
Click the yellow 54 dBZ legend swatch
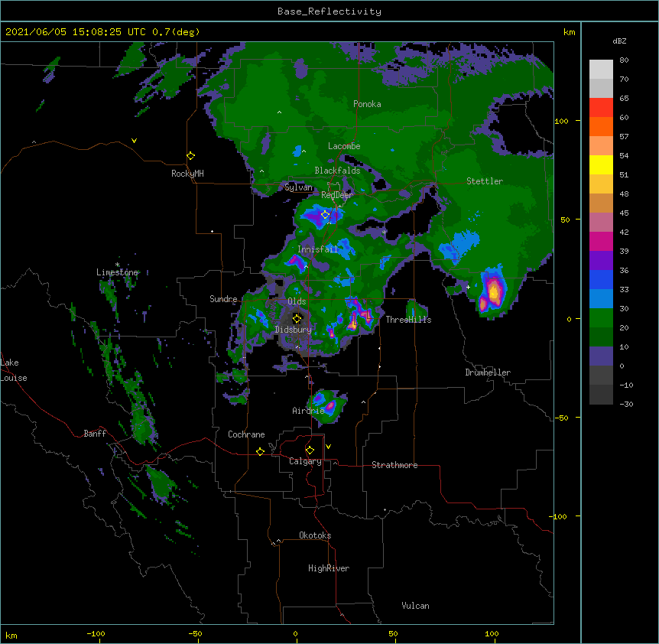point(601,164)
